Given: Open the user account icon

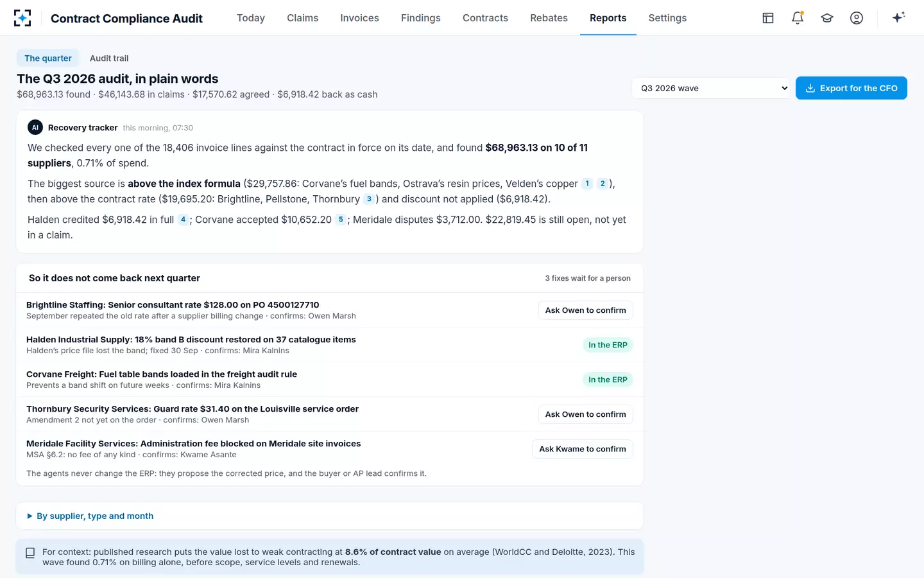Looking at the screenshot, I should point(857,18).
